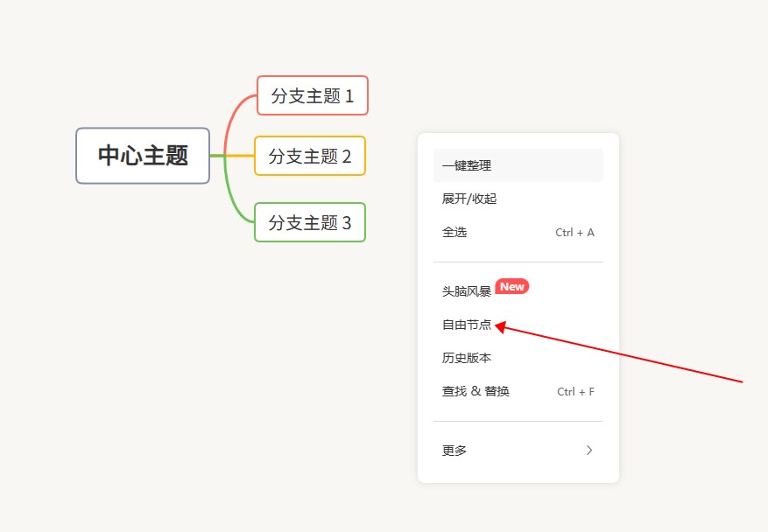Click the Ctrl + F shortcut label
Image resolution: width=768 pixels, height=532 pixels.
(x=575, y=391)
